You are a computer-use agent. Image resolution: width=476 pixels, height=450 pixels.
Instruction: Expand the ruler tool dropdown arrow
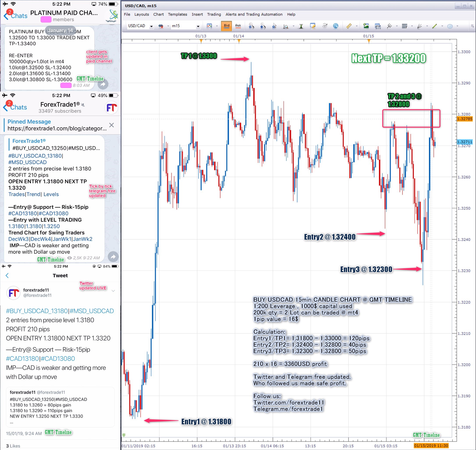point(357,26)
